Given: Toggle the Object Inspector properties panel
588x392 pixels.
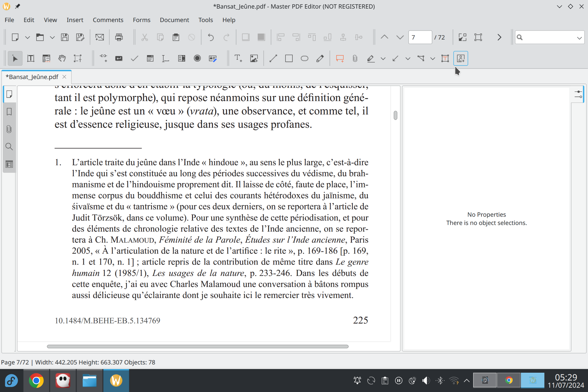Looking at the screenshot, I should pos(578,94).
